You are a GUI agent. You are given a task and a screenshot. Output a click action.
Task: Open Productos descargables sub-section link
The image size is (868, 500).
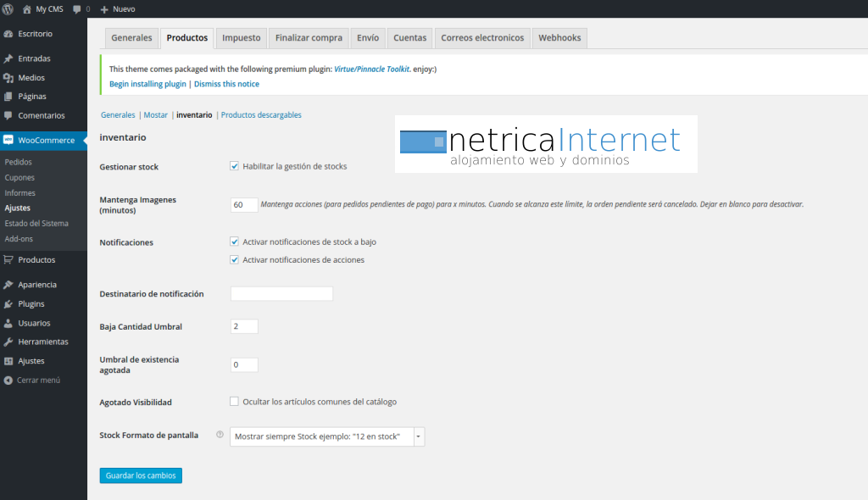[x=261, y=115]
